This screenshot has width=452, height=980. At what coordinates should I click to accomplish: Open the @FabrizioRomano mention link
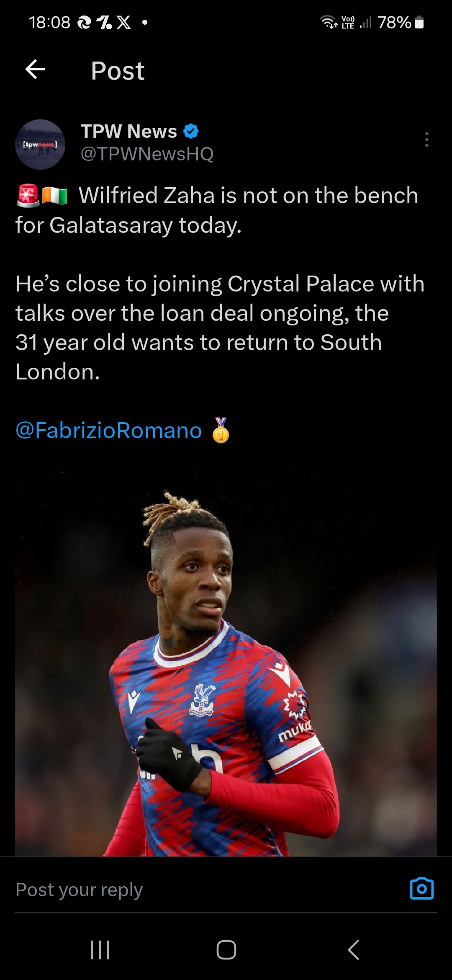[109, 431]
